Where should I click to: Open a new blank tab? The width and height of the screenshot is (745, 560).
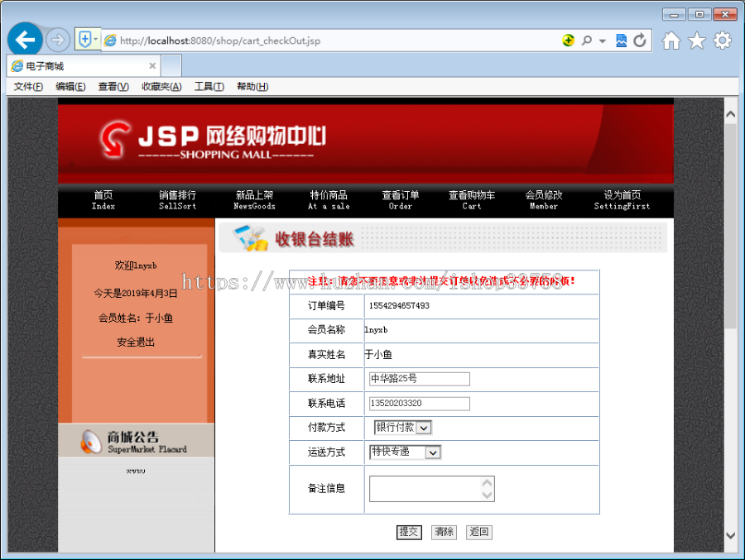coord(171,65)
